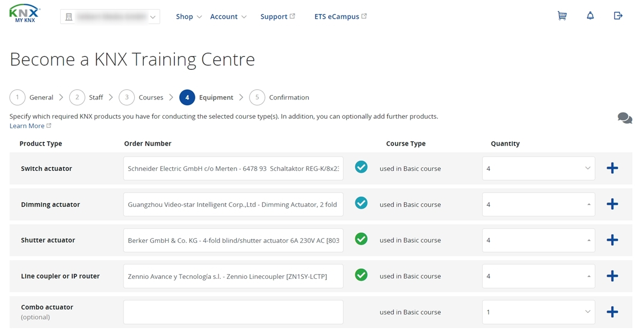Click the Dimming actuator product type label
The width and height of the screenshot is (644, 331).
50,205
